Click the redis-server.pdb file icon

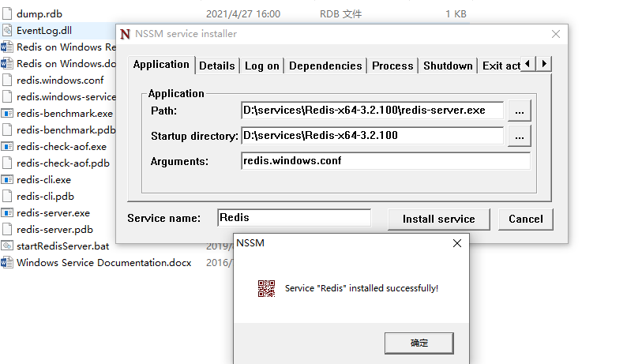tap(7, 230)
